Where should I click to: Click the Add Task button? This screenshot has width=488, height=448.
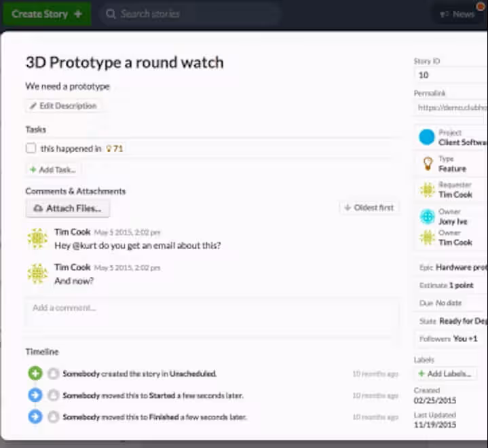point(52,170)
